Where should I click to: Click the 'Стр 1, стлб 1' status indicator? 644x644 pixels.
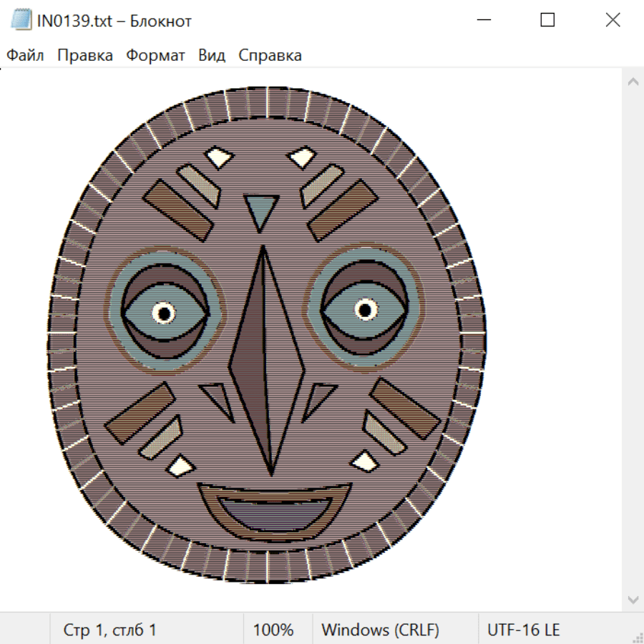pos(109,630)
